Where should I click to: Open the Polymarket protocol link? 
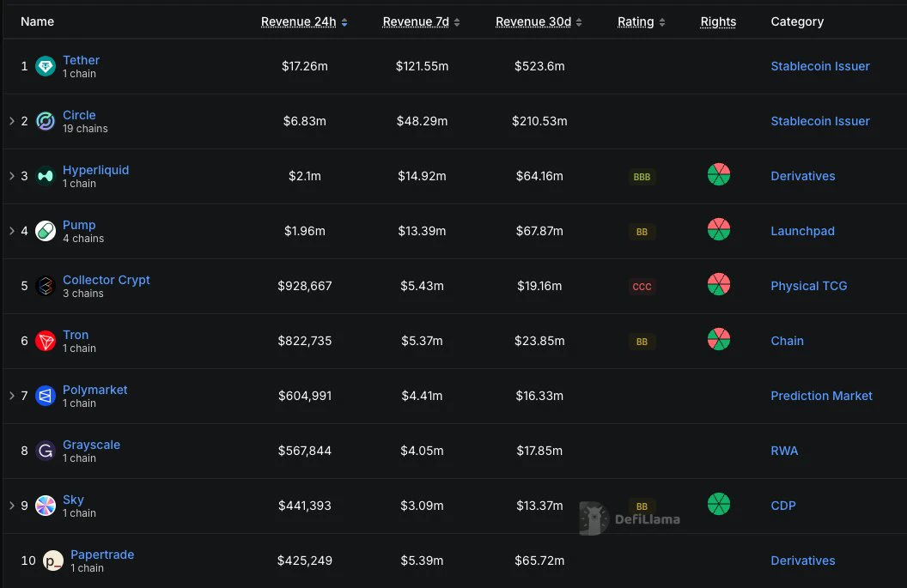pos(94,390)
